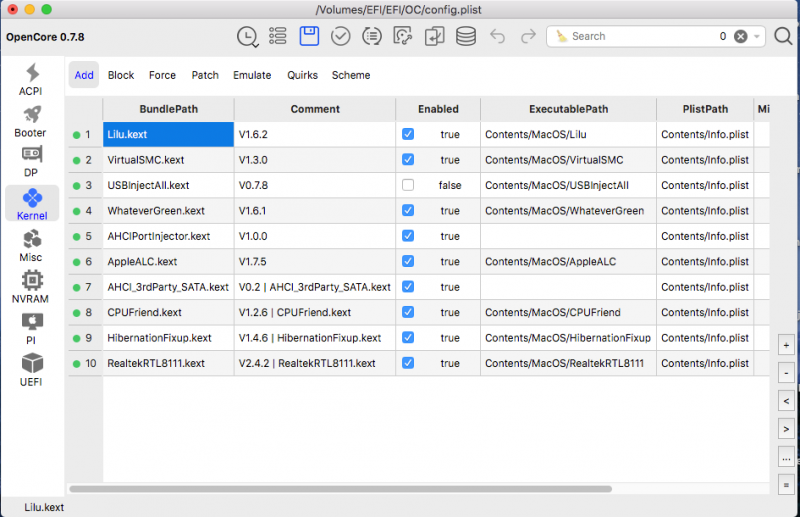This screenshot has width=800, height=517.
Task: Uncheck Enabled for RealtekRTL8111.kext
Action: point(408,363)
